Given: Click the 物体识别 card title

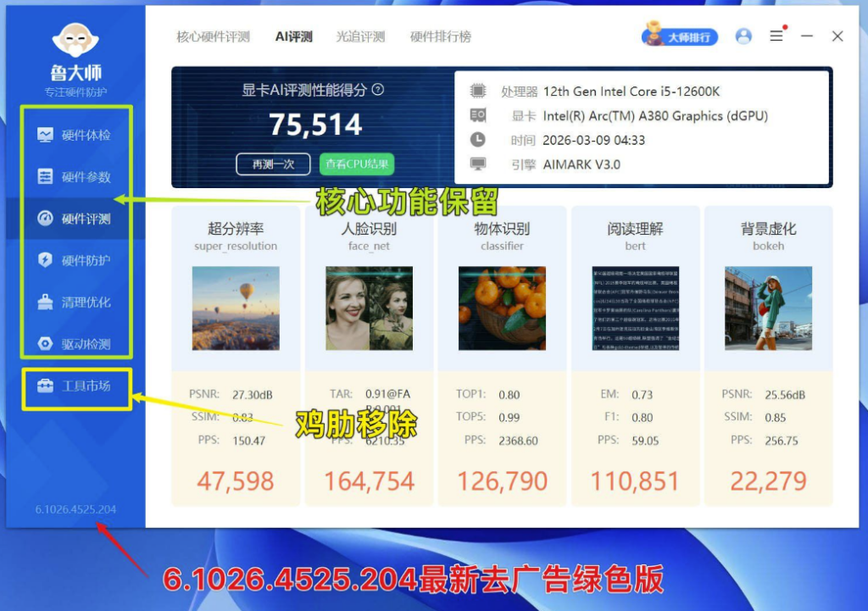Looking at the screenshot, I should pos(502,229).
